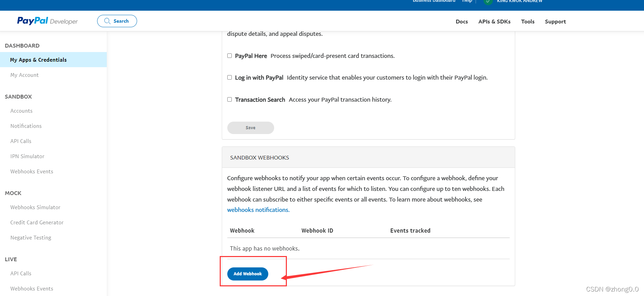This screenshot has width=644, height=296.
Task: Click the SANDBOX sidebar heading
Action: click(18, 96)
